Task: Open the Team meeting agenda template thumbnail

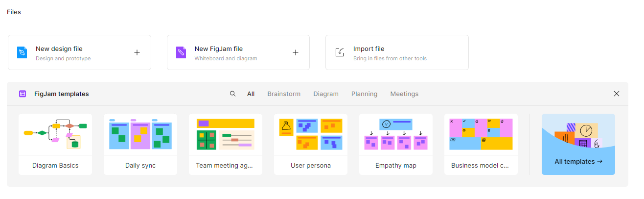Action: pyautogui.click(x=226, y=134)
